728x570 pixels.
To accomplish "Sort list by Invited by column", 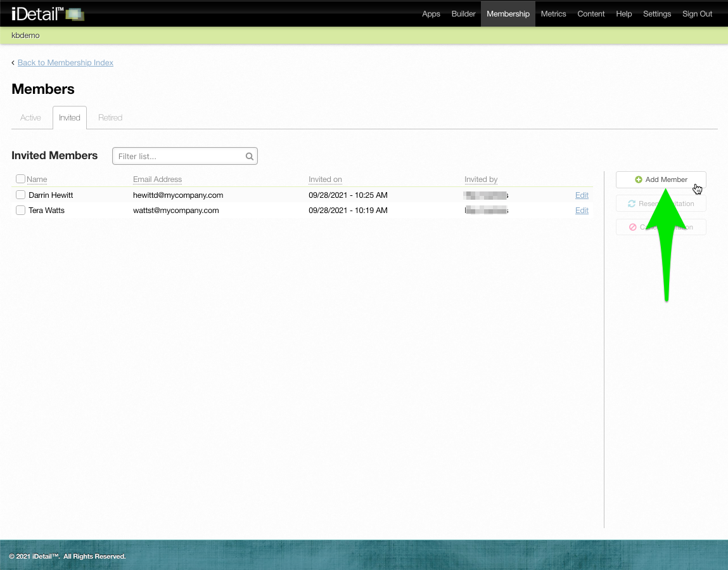I will point(481,179).
